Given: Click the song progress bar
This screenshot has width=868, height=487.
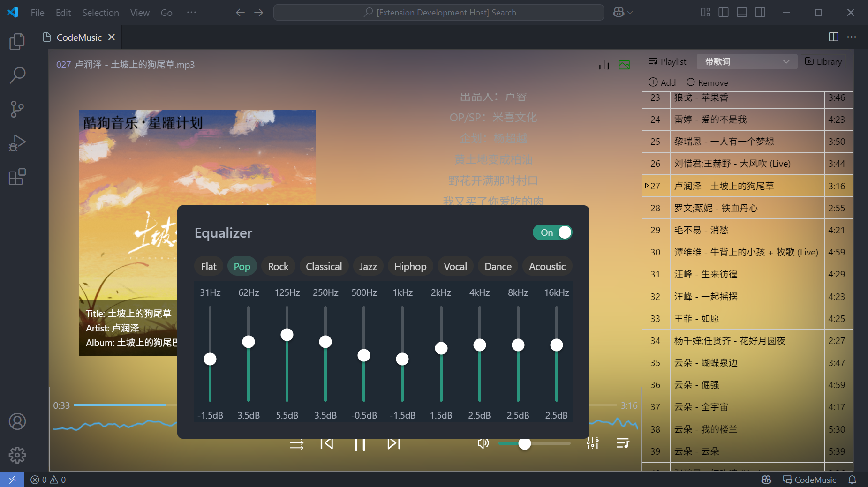Looking at the screenshot, I should click(345, 405).
